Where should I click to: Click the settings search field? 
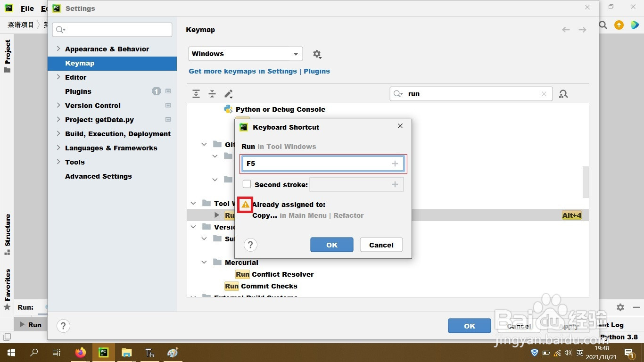pos(112,30)
